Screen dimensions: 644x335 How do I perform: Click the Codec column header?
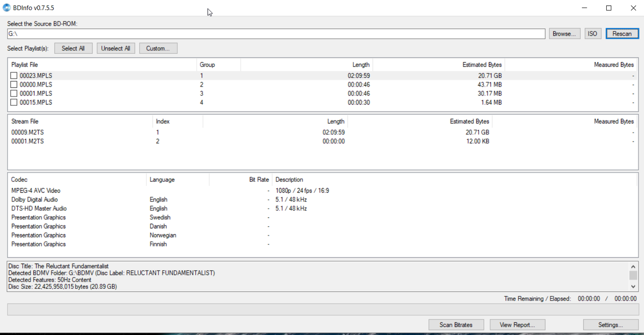(x=77, y=179)
